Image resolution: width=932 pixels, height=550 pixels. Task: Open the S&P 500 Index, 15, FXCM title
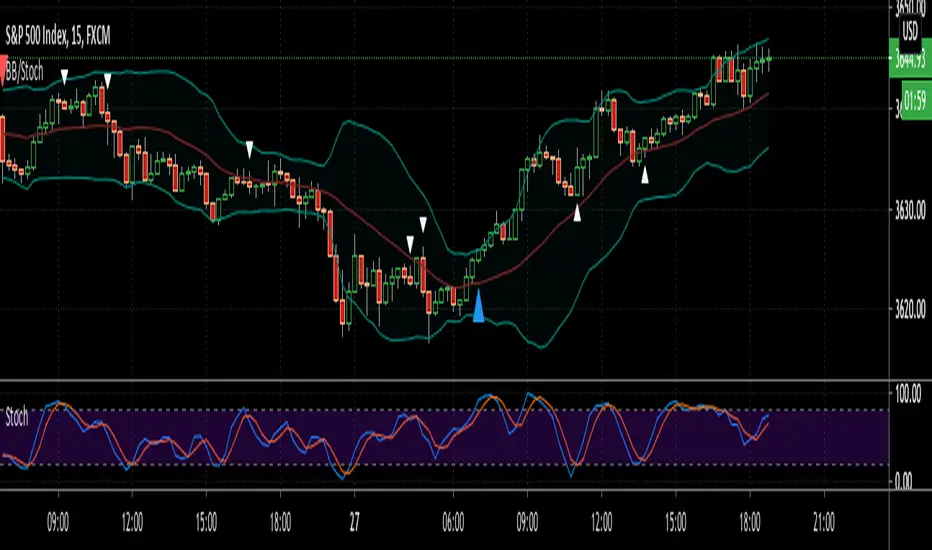tap(58, 36)
